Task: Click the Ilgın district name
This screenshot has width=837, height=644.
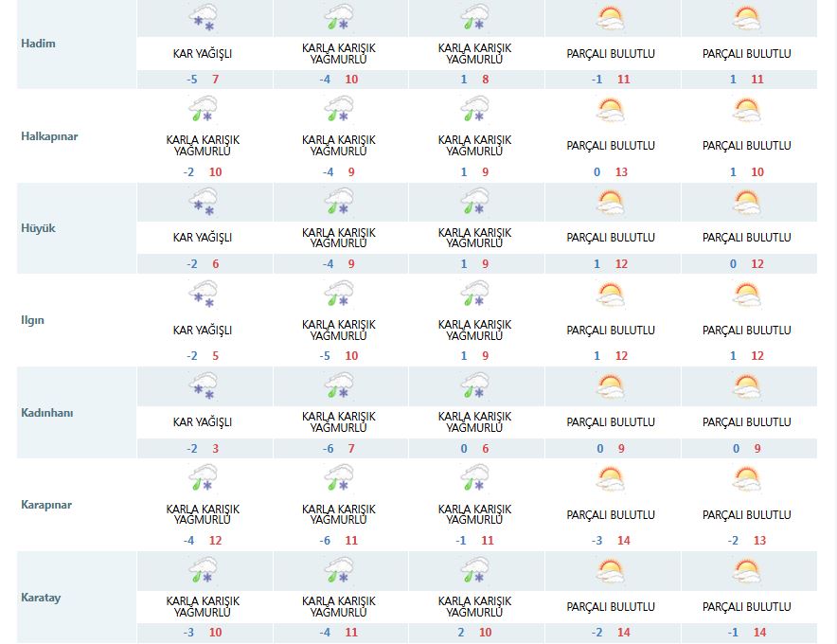Action: (x=32, y=320)
